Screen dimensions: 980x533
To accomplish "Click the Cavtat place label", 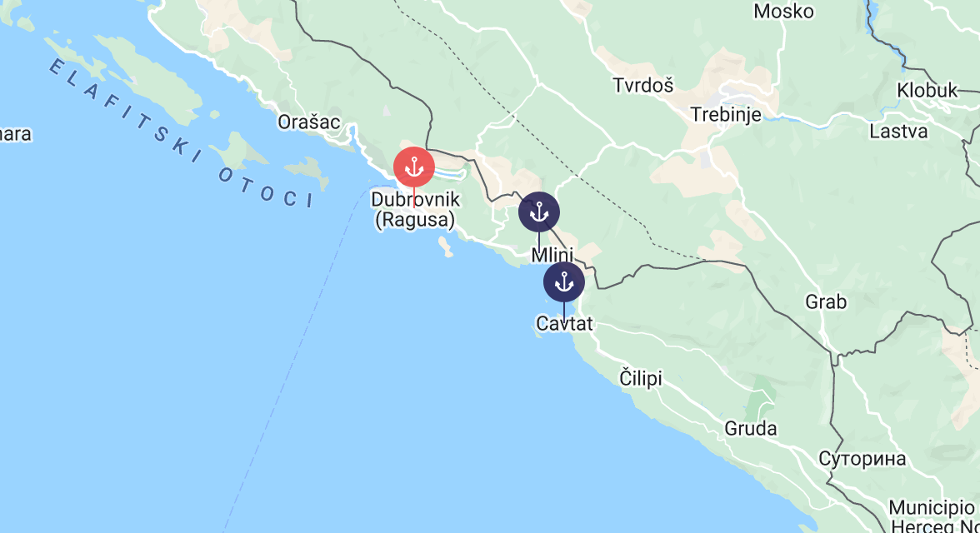I will [564, 323].
